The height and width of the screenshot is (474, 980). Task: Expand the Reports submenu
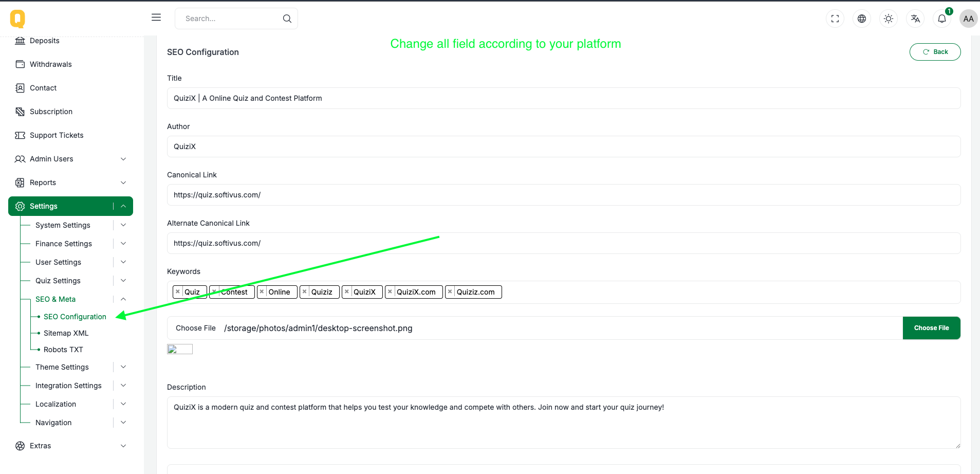tap(123, 183)
